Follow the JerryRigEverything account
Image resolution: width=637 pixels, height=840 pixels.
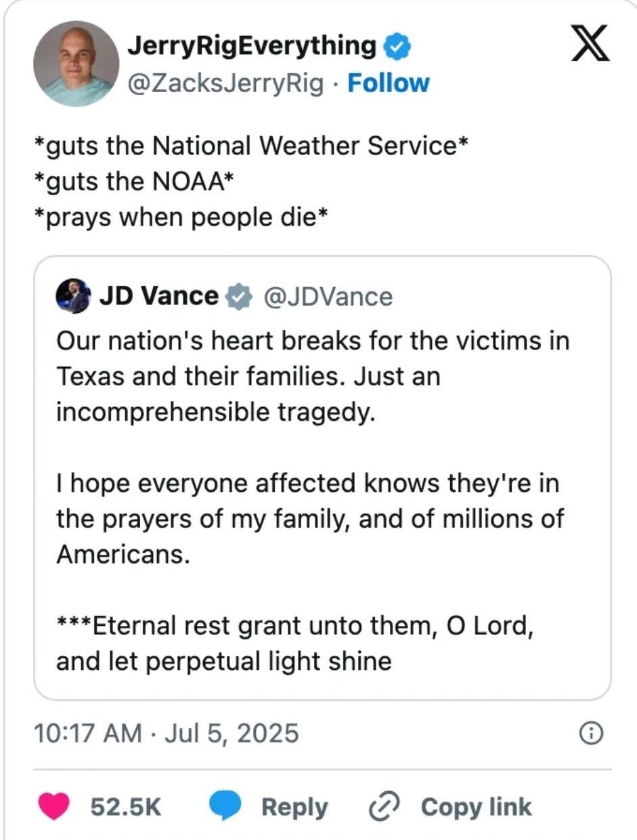pyautogui.click(x=388, y=83)
